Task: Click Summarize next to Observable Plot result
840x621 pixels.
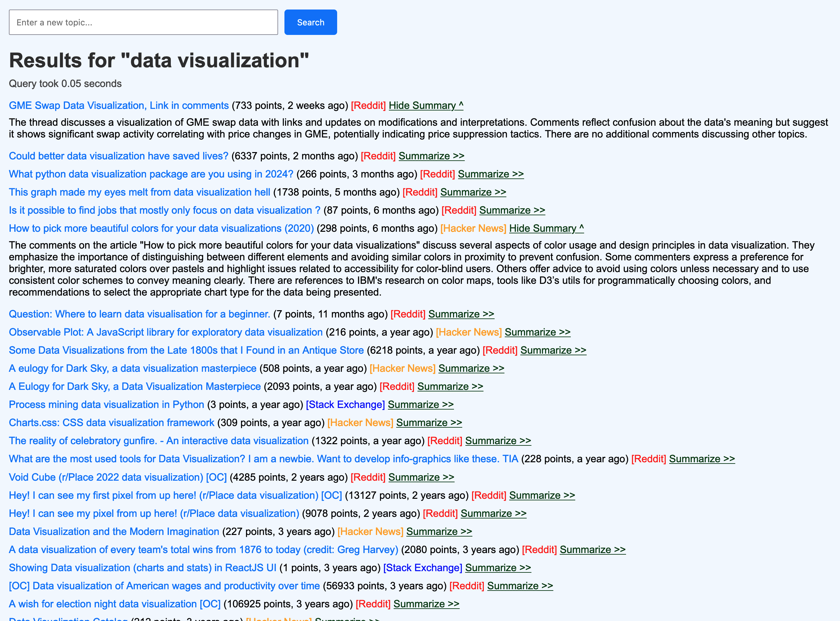Action: tap(537, 332)
